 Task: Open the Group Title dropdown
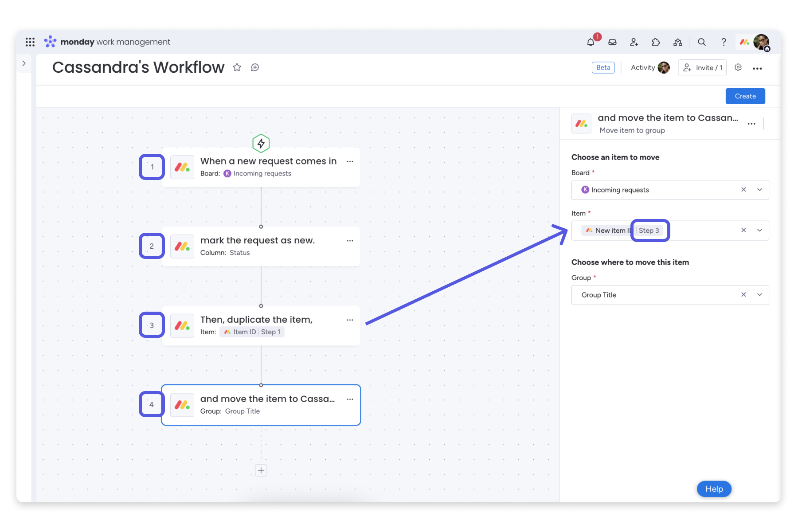click(x=760, y=295)
